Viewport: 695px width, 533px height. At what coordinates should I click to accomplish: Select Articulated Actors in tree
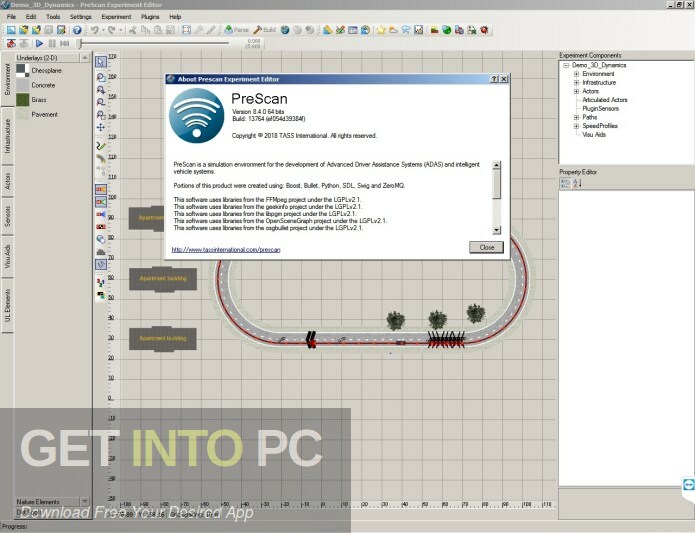pyautogui.click(x=605, y=100)
